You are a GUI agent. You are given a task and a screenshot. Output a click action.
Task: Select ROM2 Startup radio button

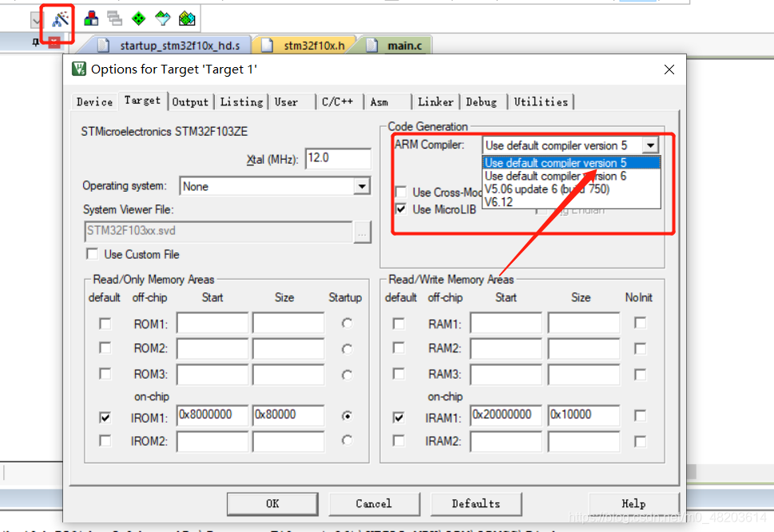[347, 349]
